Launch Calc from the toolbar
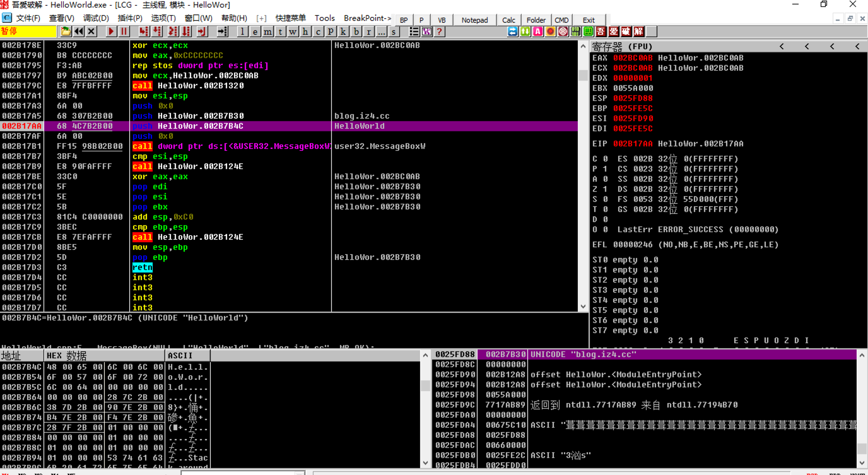The image size is (868, 475). click(x=508, y=20)
